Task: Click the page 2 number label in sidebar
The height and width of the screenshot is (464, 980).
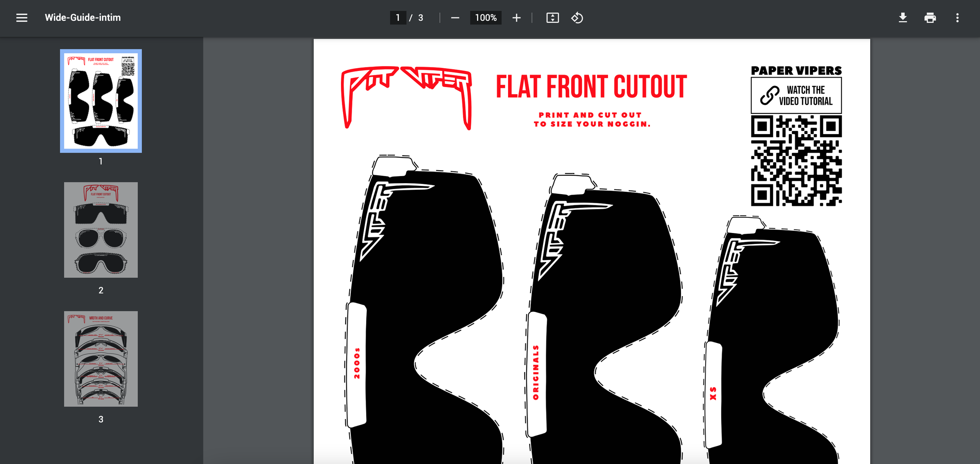Action: [101, 290]
